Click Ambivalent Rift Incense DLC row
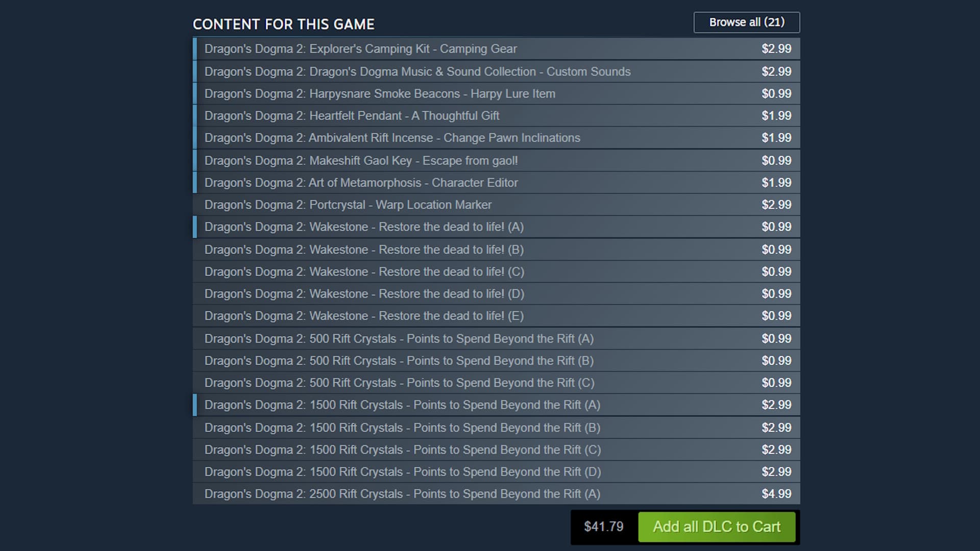The height and width of the screenshot is (551, 980). tap(392, 138)
